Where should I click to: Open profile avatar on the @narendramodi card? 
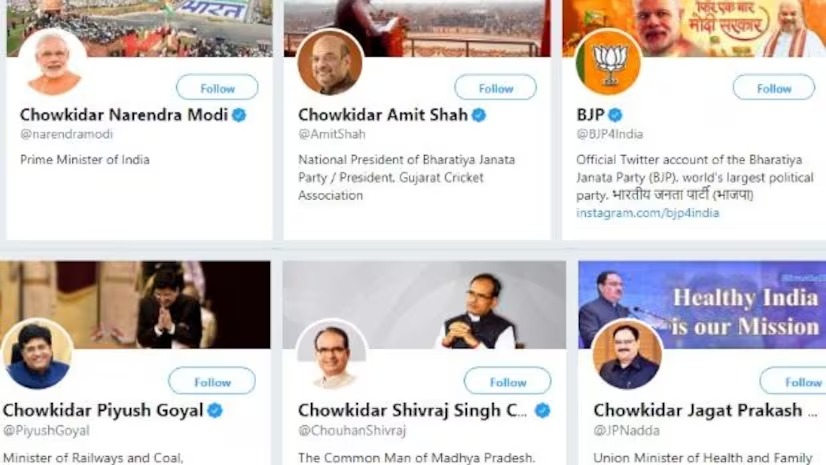click(x=52, y=62)
